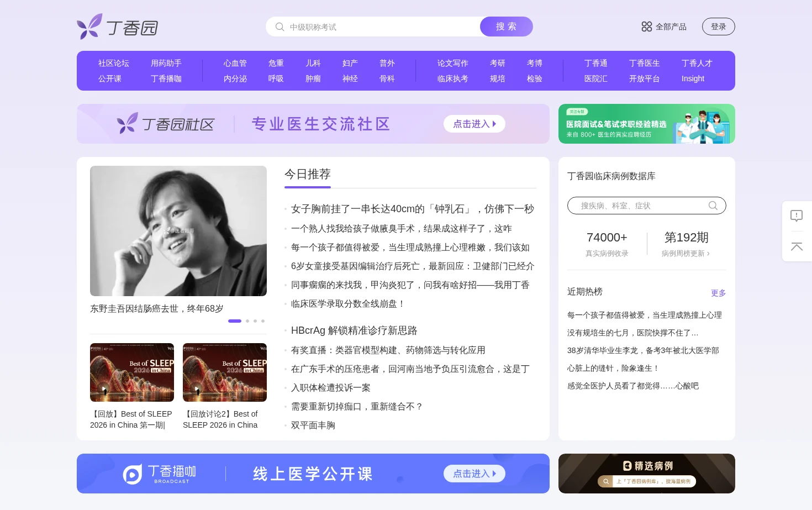Screen dimensions: 812x510
Task: Open 医院汇 in the navigation bar
Action: tap(596, 78)
